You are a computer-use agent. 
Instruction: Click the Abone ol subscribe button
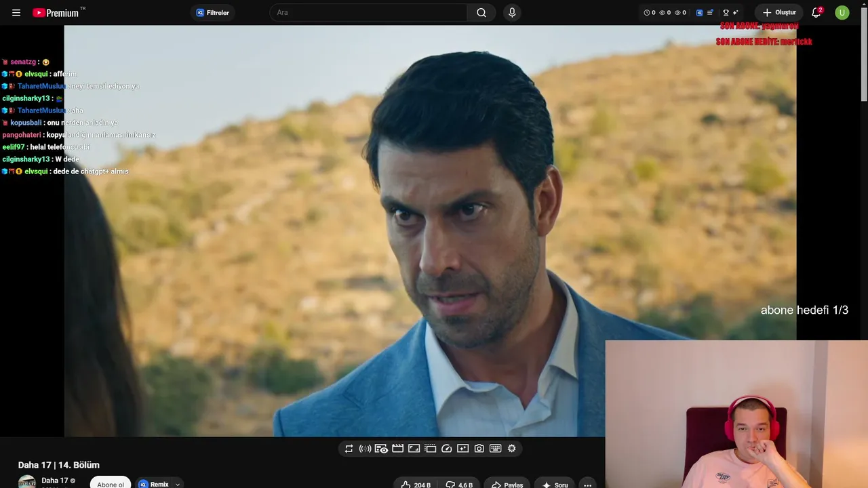point(111,484)
